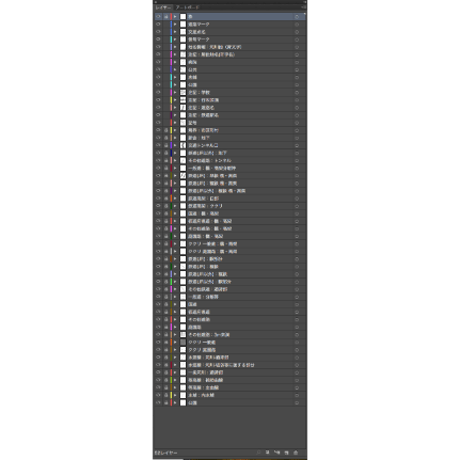
Task: Expand the selected top layer
Action: click(x=175, y=17)
